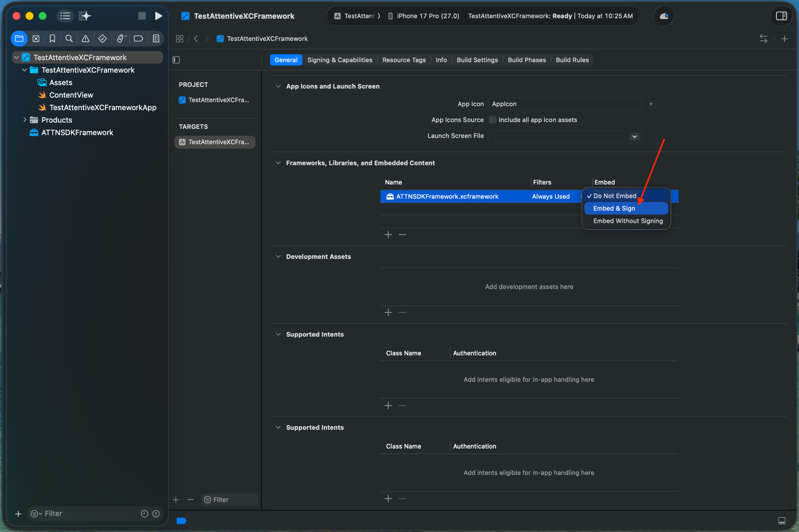Add new file in navigator footer

(18, 514)
